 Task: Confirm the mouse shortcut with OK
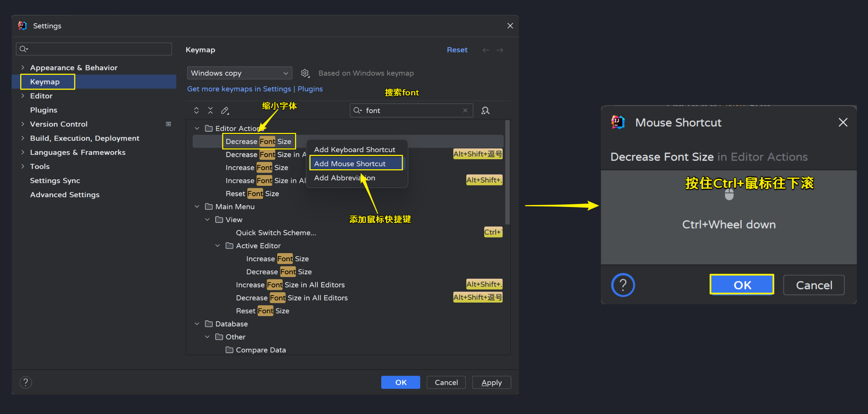pyautogui.click(x=742, y=284)
